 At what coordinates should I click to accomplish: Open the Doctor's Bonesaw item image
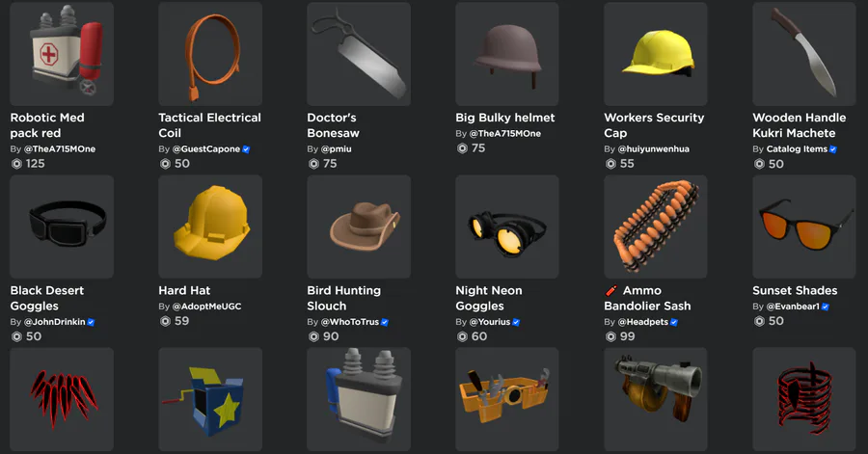359,54
